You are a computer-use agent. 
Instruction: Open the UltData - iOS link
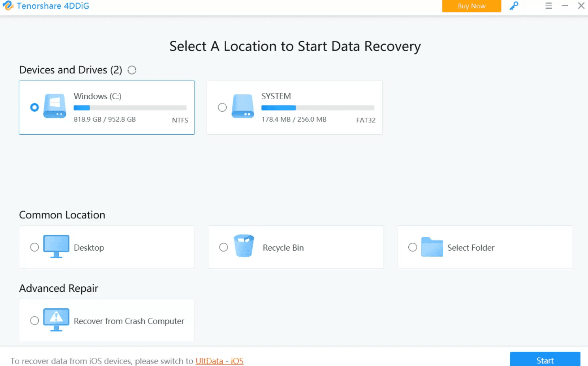(219, 361)
